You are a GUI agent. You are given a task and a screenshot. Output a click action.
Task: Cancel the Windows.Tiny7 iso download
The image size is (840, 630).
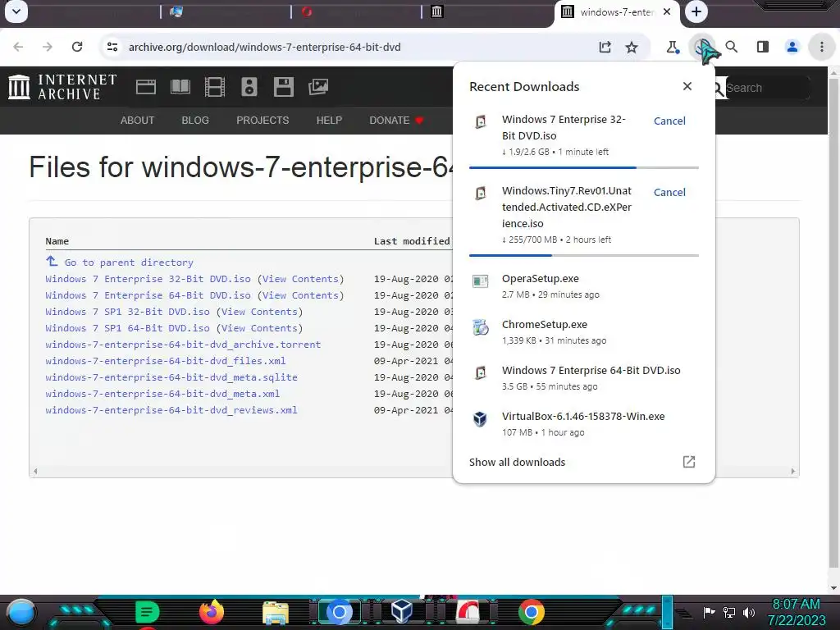tap(669, 192)
